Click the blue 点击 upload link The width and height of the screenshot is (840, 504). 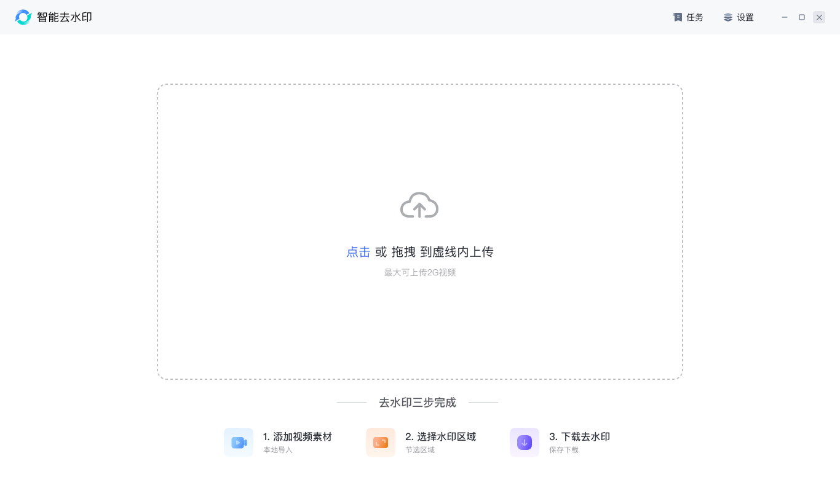359,252
